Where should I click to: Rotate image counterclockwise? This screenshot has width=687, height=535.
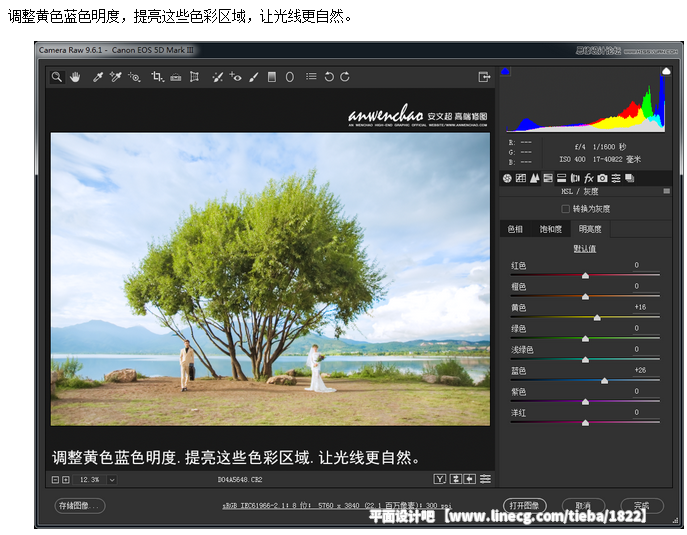(x=329, y=77)
